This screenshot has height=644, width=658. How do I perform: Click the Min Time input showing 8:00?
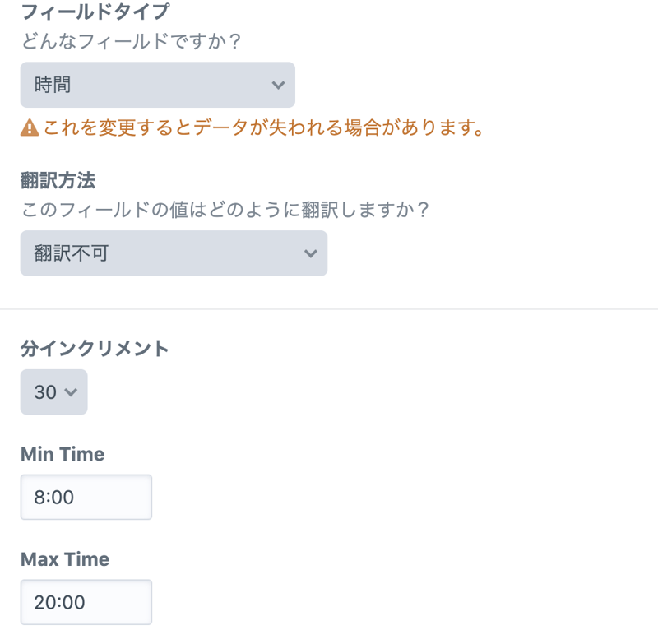(86, 497)
